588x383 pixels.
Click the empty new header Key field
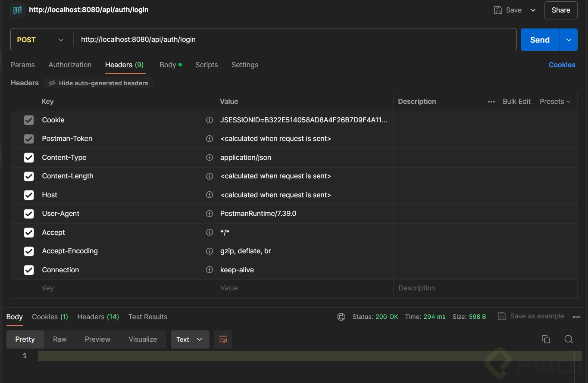click(x=125, y=289)
